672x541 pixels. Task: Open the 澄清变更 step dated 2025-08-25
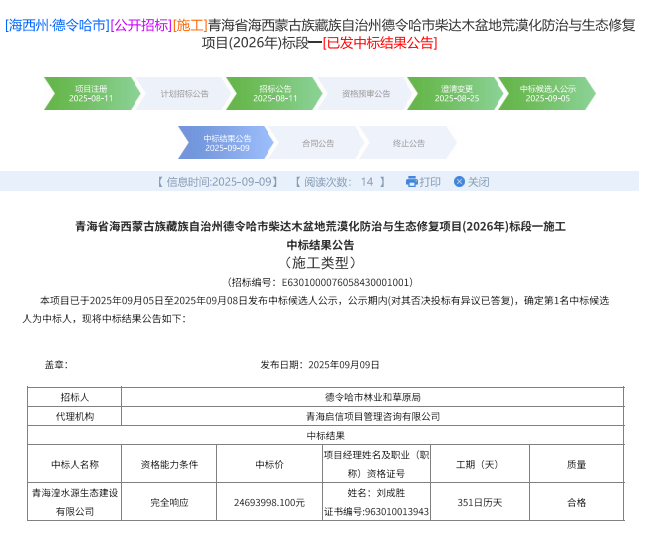click(x=457, y=94)
